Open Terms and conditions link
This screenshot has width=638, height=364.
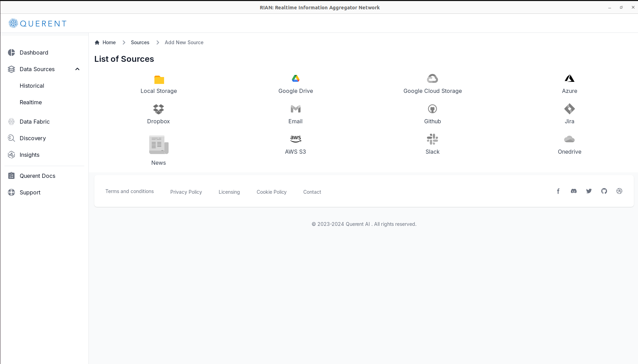point(130,191)
